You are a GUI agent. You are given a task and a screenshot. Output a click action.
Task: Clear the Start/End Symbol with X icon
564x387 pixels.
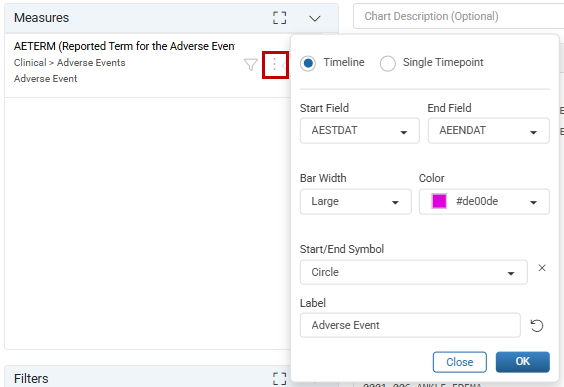(542, 268)
